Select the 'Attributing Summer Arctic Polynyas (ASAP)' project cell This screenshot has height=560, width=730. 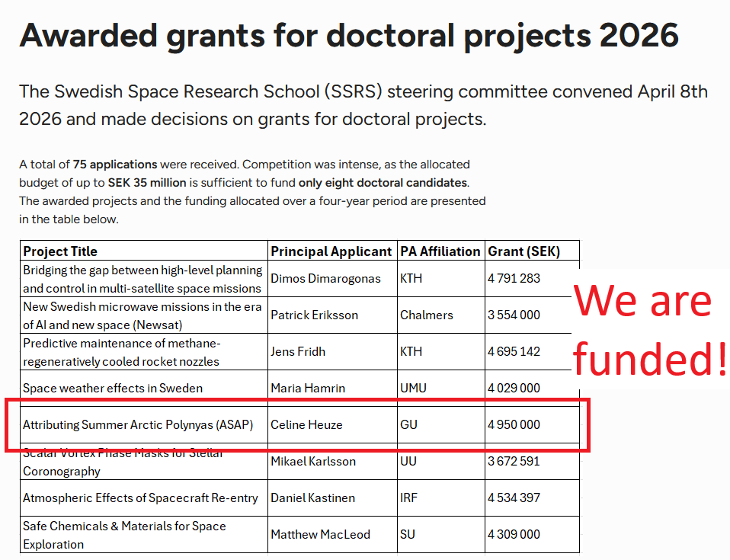[138, 424]
